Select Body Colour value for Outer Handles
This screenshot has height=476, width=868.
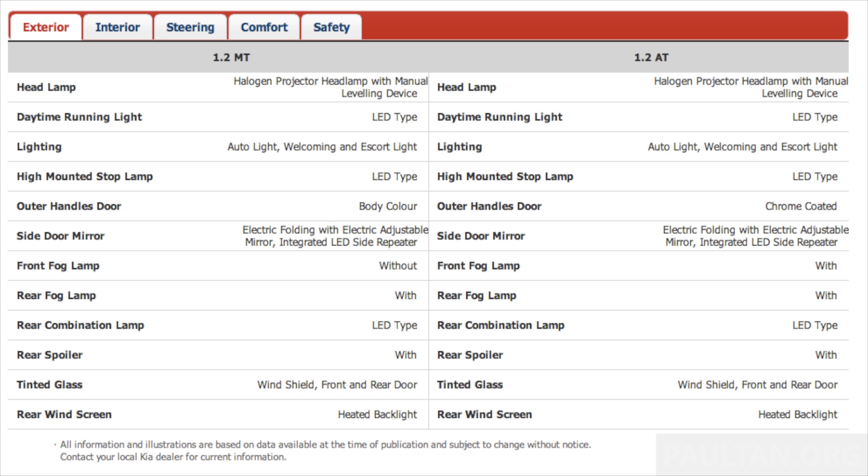coord(388,206)
